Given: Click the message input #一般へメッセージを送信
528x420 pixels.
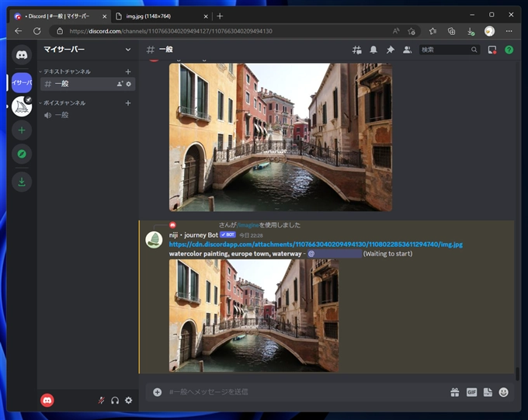Looking at the screenshot, I should pyautogui.click(x=303, y=392).
